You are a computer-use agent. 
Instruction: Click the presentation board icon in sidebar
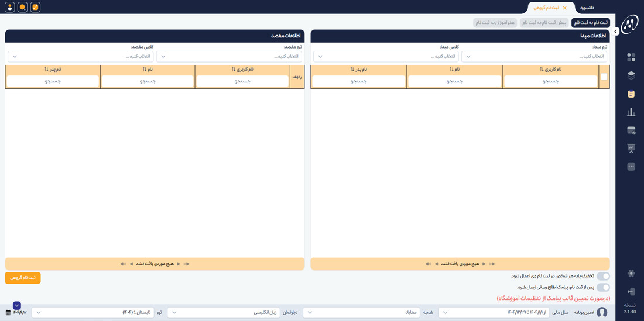[x=631, y=149]
